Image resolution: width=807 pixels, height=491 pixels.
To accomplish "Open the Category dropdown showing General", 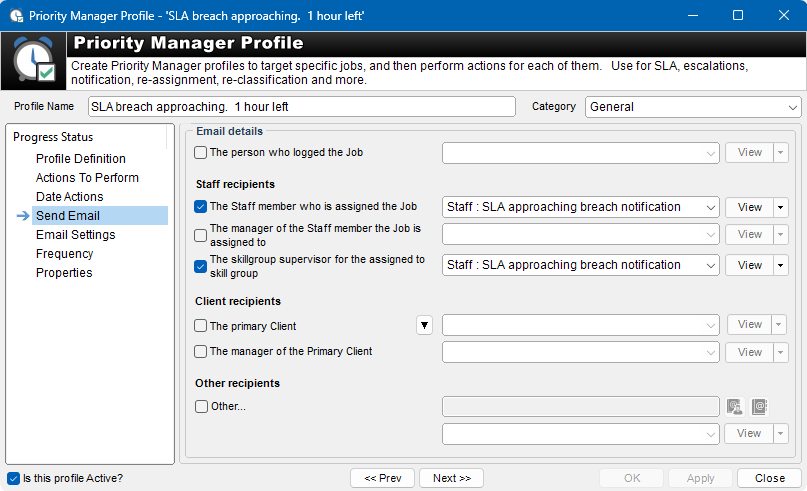I will click(693, 107).
